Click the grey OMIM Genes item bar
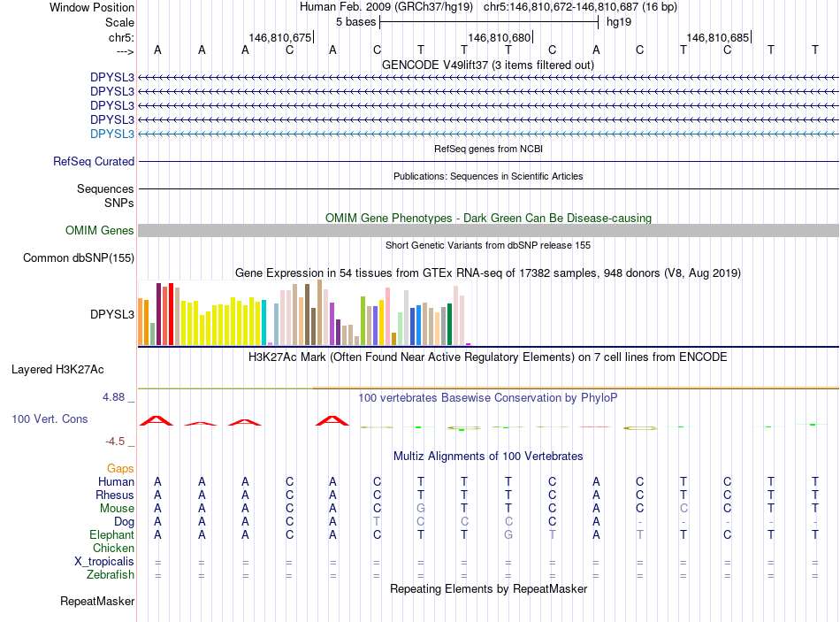 (488, 231)
